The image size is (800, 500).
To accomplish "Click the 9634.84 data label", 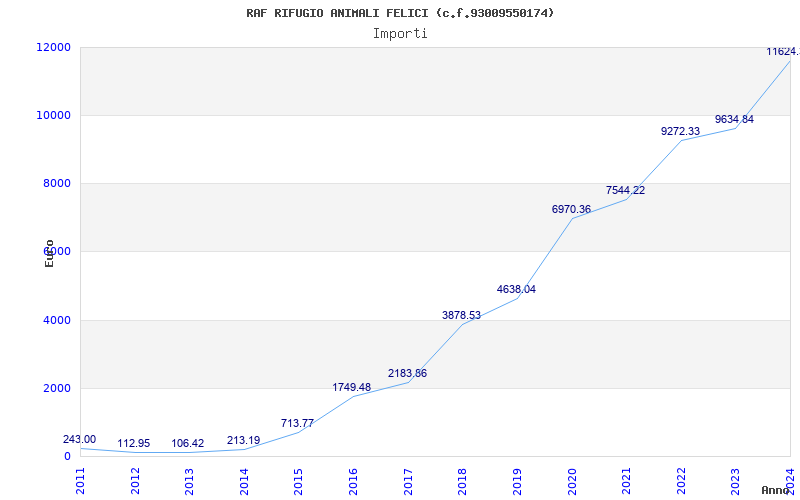I will tap(734, 119).
